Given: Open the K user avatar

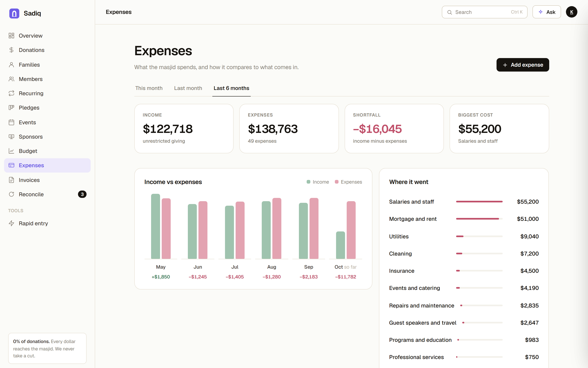Looking at the screenshot, I should (x=571, y=12).
